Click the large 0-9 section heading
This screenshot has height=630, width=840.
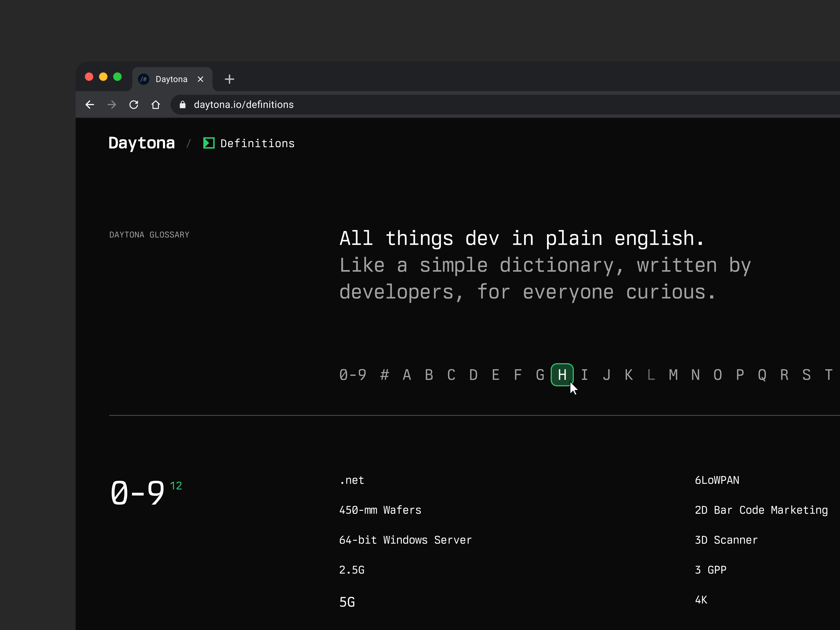[x=138, y=493]
